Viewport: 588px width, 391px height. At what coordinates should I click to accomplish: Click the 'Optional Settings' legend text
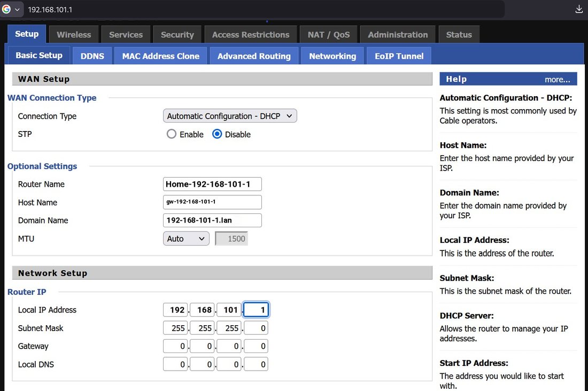pos(42,166)
